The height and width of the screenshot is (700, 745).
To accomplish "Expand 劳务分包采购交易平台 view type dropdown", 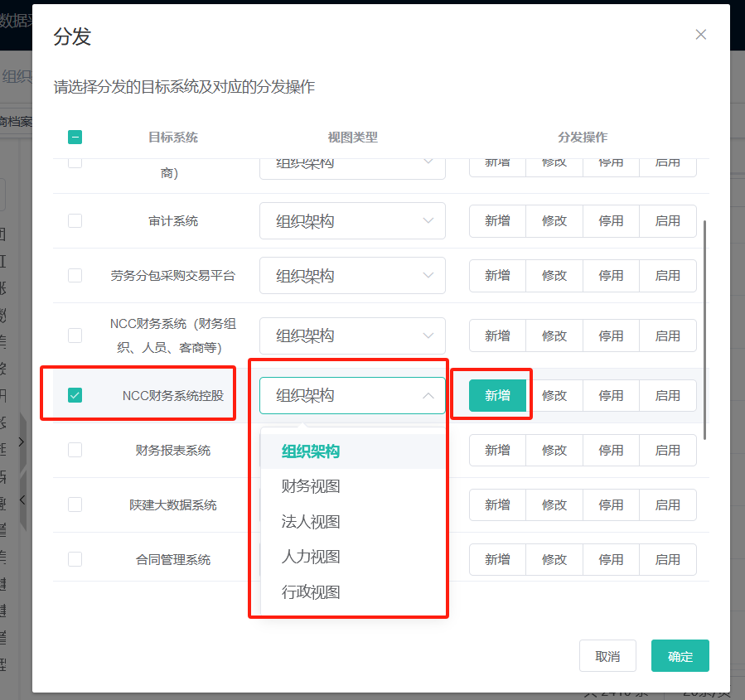I will click(x=352, y=276).
